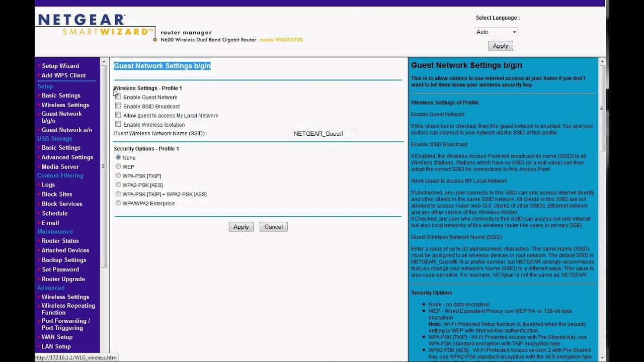Open Wireless Repeating Function page
Viewport: 644px width, 362px height.
click(68, 309)
